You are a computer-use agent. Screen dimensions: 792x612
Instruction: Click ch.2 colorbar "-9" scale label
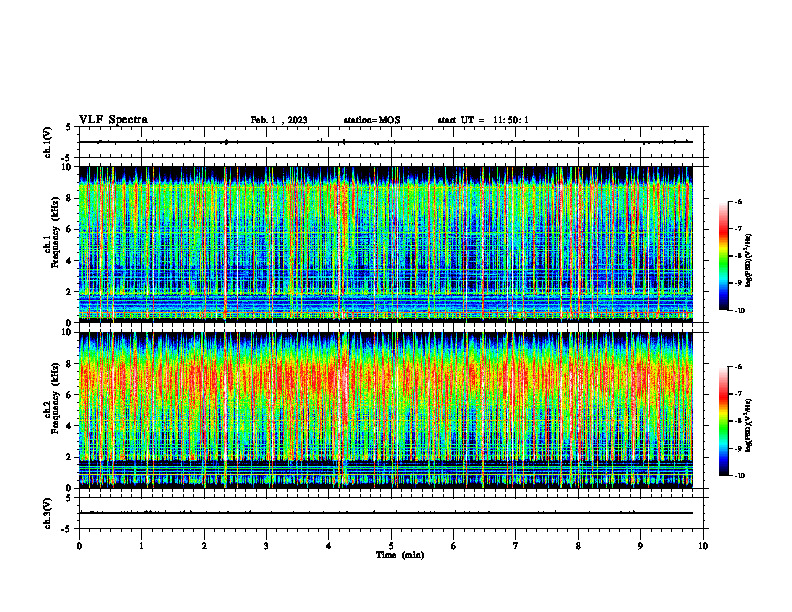pos(738,448)
